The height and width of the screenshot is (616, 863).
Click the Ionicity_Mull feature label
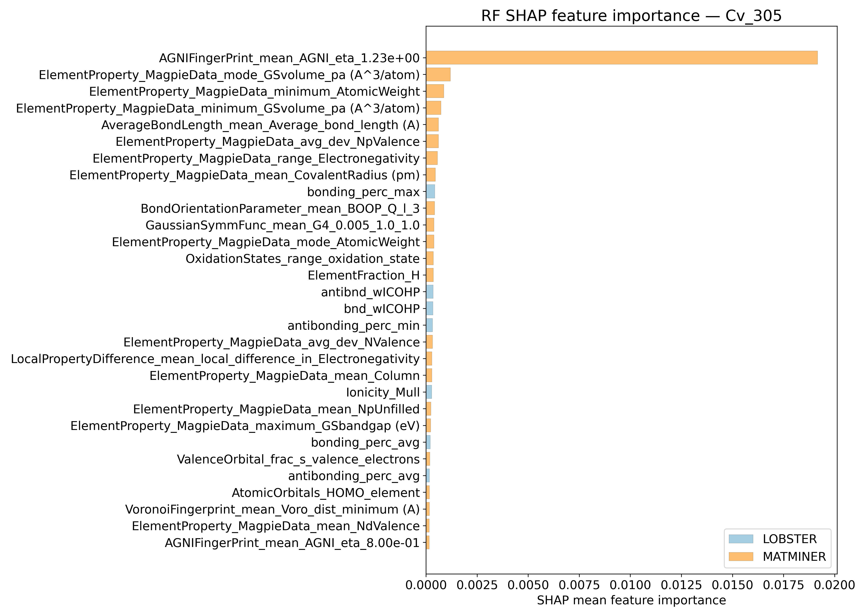click(x=383, y=392)
